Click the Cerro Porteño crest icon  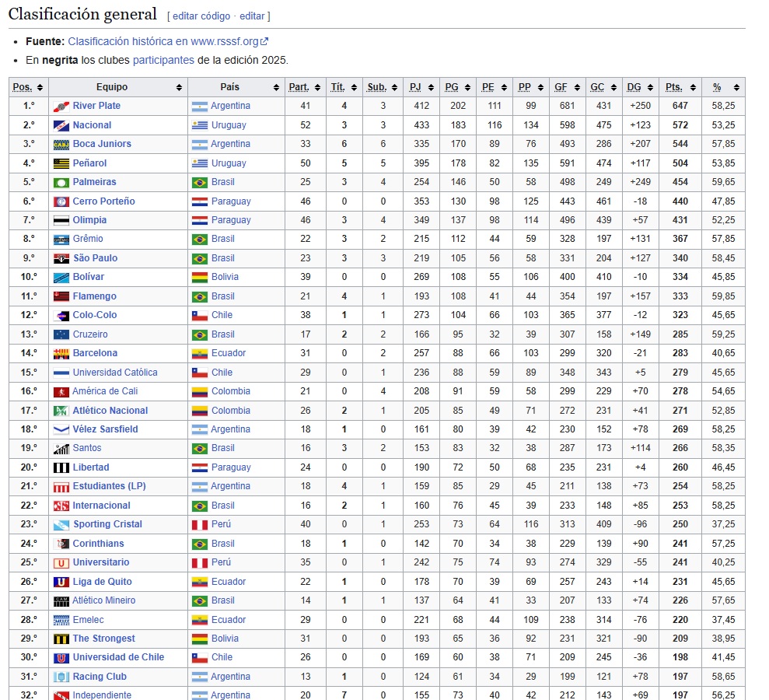(61, 201)
